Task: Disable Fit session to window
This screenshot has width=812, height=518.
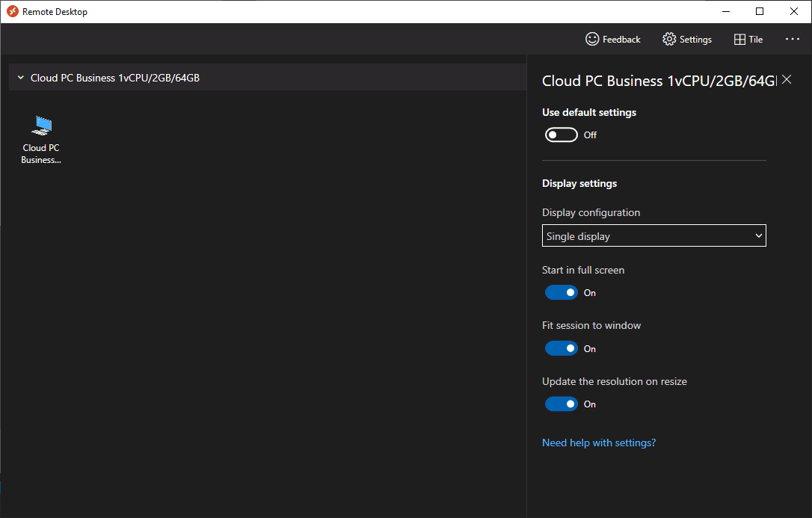Action: click(561, 349)
